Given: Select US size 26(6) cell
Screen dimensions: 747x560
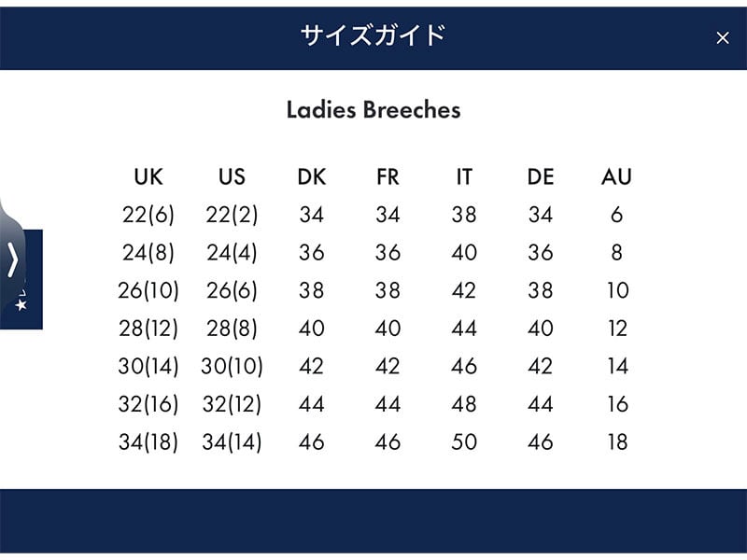Looking at the screenshot, I should coord(232,290).
